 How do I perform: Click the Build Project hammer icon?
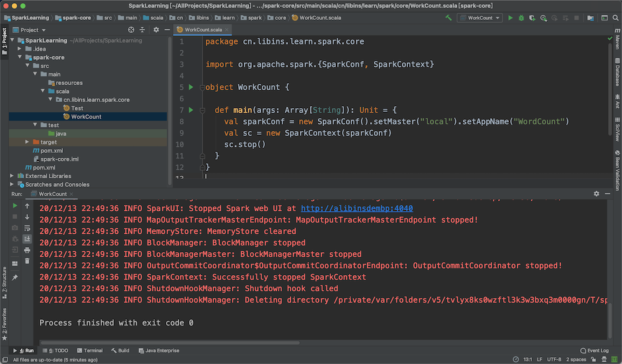tap(448, 18)
